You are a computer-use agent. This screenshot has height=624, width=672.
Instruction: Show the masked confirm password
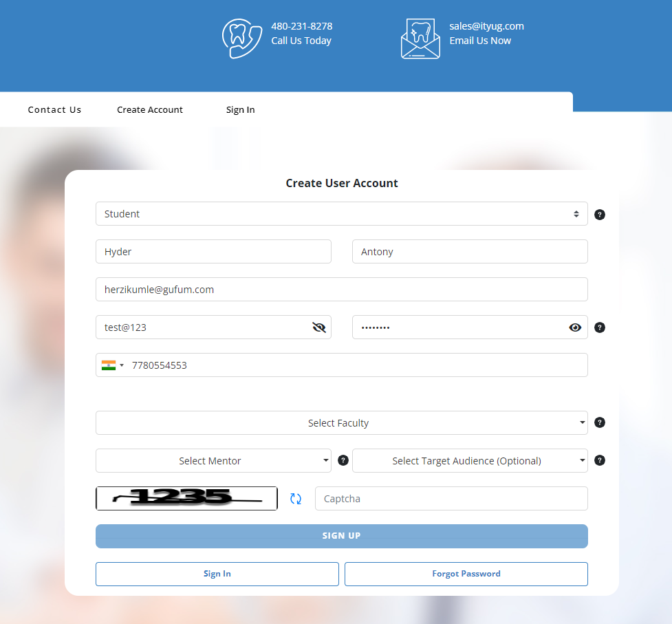click(575, 327)
